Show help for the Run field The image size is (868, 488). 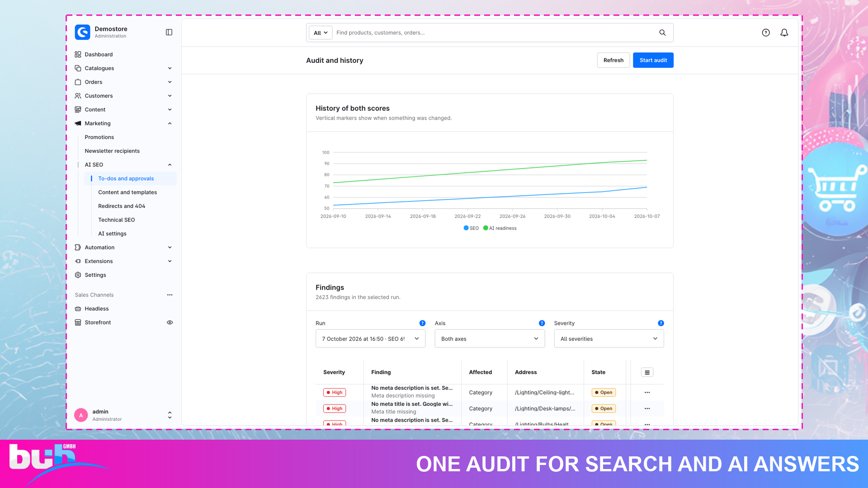[422, 323]
